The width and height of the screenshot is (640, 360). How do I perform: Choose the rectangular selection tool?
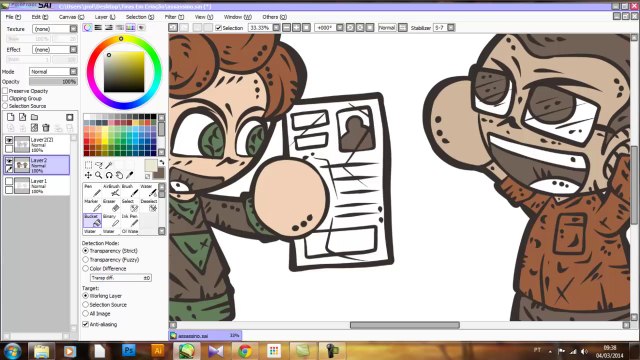(x=88, y=165)
